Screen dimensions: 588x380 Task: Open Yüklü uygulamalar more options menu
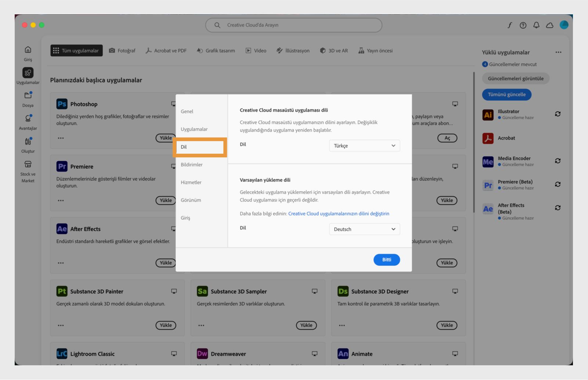pyautogui.click(x=558, y=52)
